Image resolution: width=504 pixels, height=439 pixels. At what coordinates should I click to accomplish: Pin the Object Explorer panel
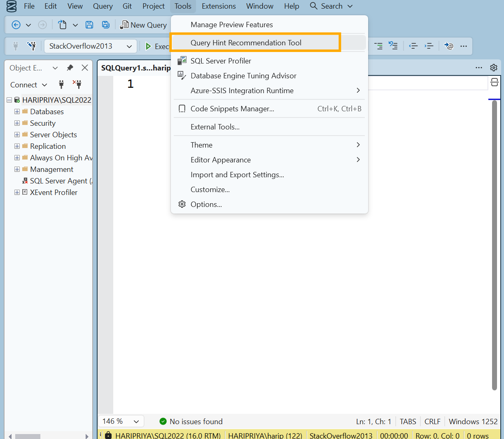(70, 68)
